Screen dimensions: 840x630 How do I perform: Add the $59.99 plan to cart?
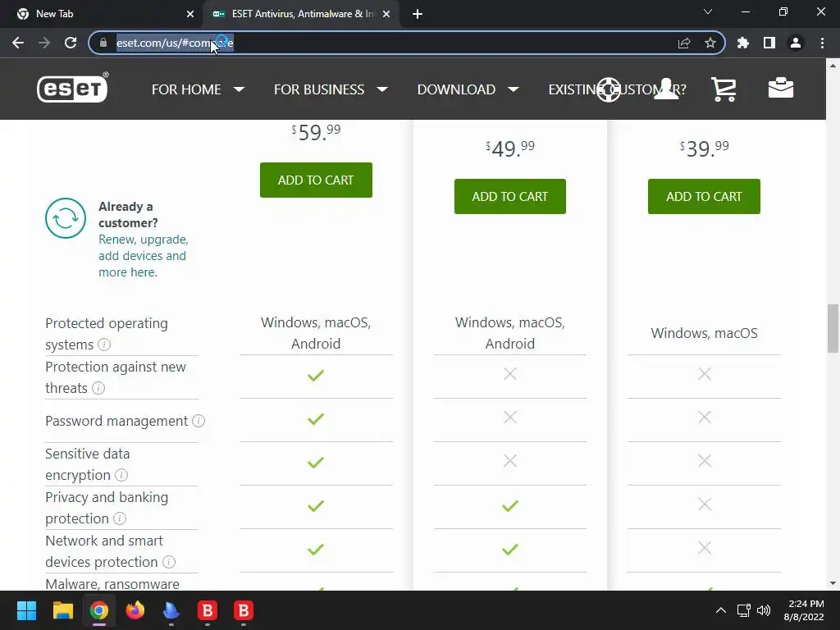(x=316, y=180)
